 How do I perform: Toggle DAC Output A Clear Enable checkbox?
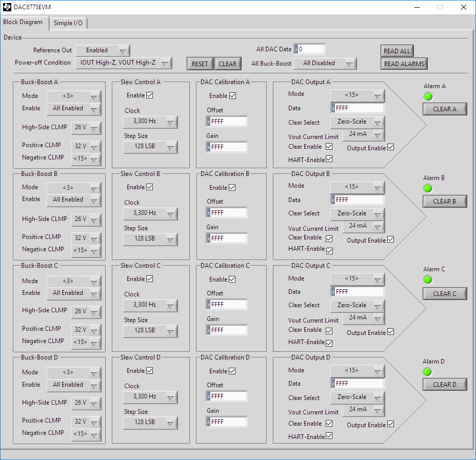click(329, 147)
